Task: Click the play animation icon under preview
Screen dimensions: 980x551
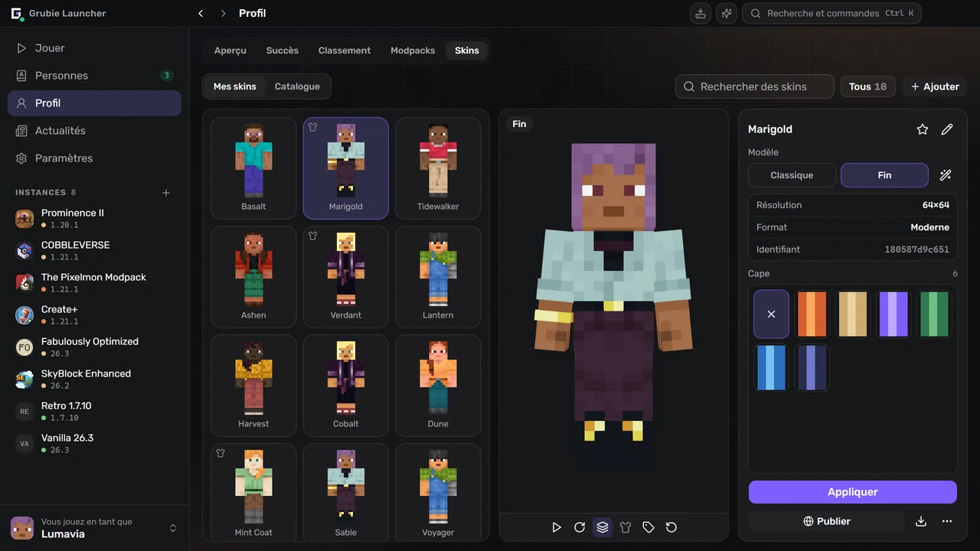Action: coord(557,527)
